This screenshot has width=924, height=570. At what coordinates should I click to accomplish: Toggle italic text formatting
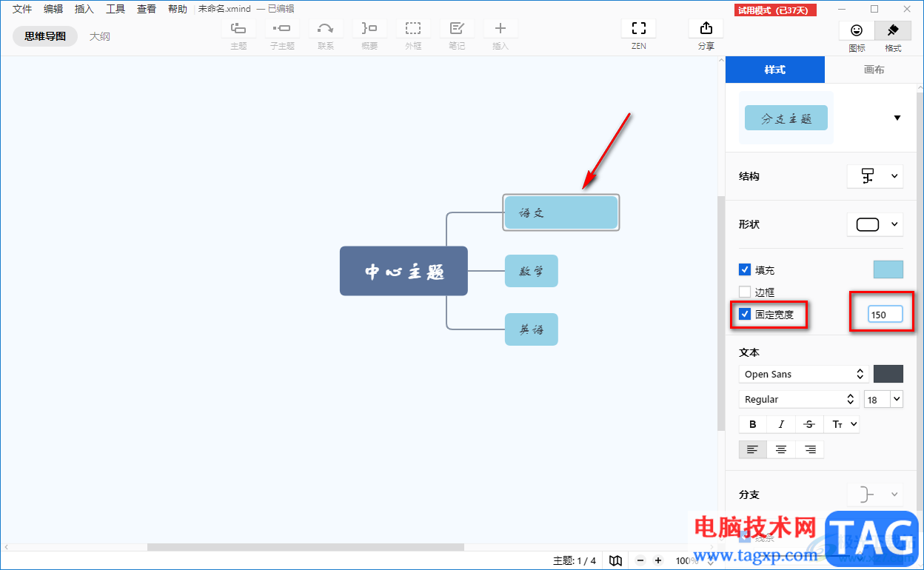pyautogui.click(x=781, y=424)
